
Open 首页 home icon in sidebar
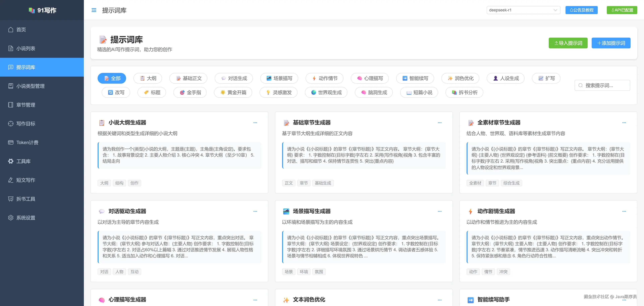click(x=11, y=30)
